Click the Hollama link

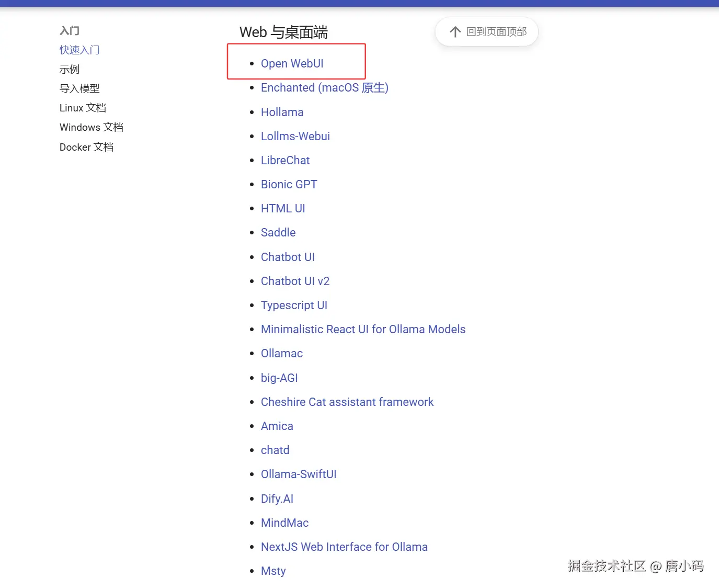pos(282,112)
